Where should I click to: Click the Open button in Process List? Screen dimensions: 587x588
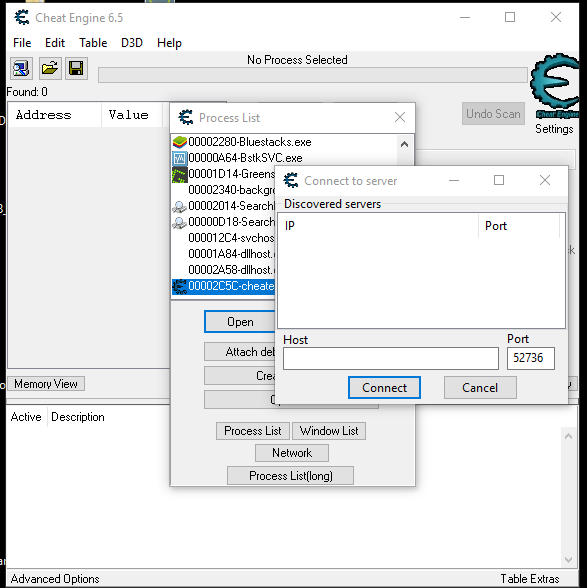(240, 322)
